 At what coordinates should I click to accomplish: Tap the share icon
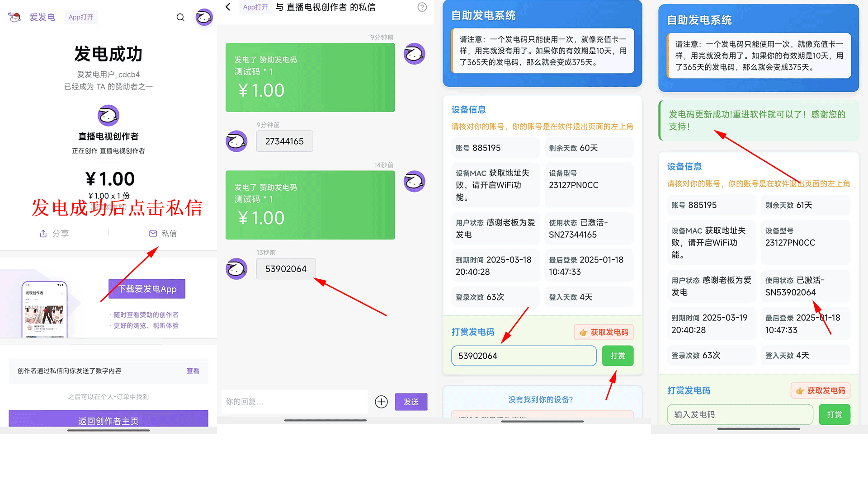(43, 234)
